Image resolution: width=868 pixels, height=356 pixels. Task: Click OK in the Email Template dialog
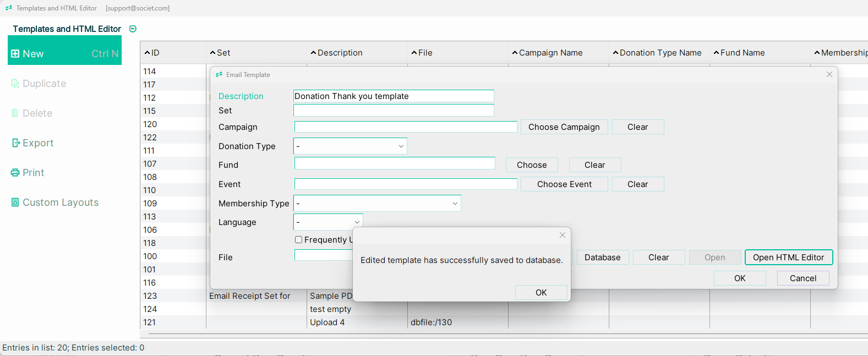pos(740,278)
